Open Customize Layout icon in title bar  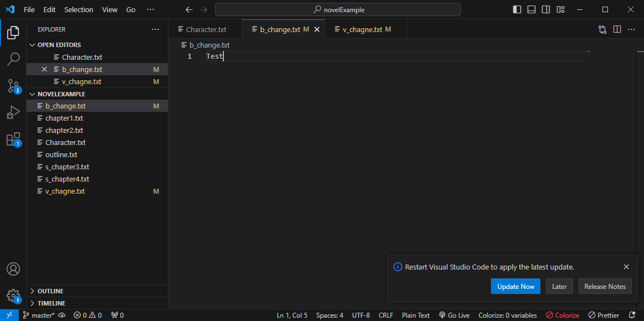(x=561, y=9)
